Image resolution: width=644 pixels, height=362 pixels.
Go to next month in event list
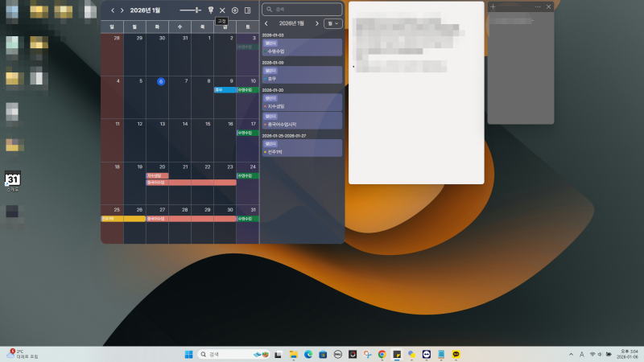316,23
